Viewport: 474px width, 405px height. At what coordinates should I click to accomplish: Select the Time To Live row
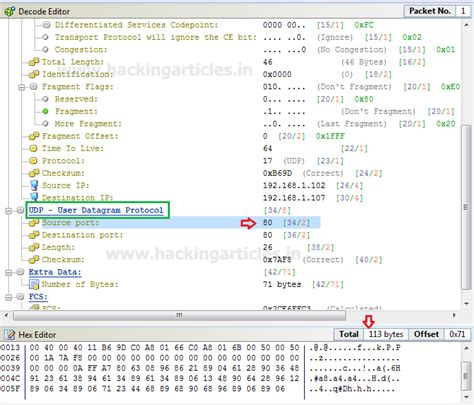click(x=197, y=148)
